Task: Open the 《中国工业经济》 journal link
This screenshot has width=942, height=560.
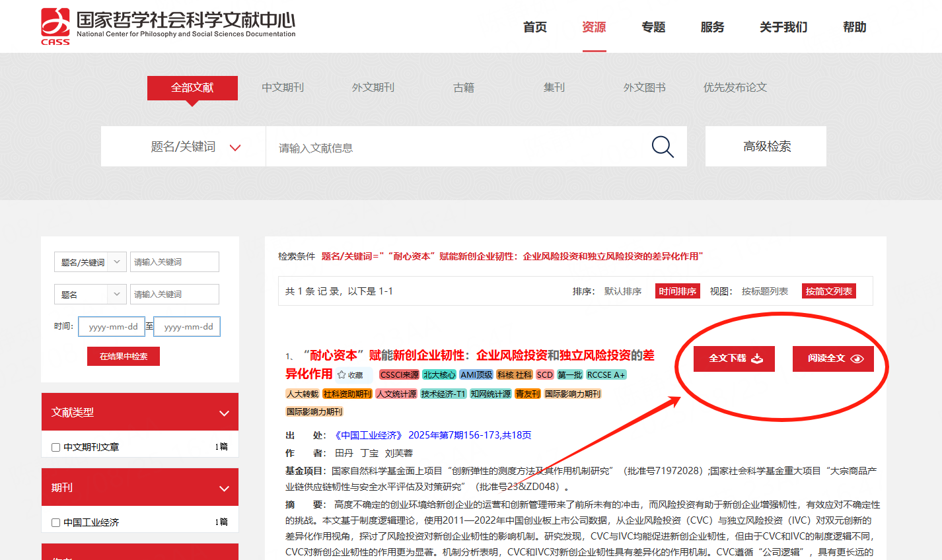Action: point(369,435)
